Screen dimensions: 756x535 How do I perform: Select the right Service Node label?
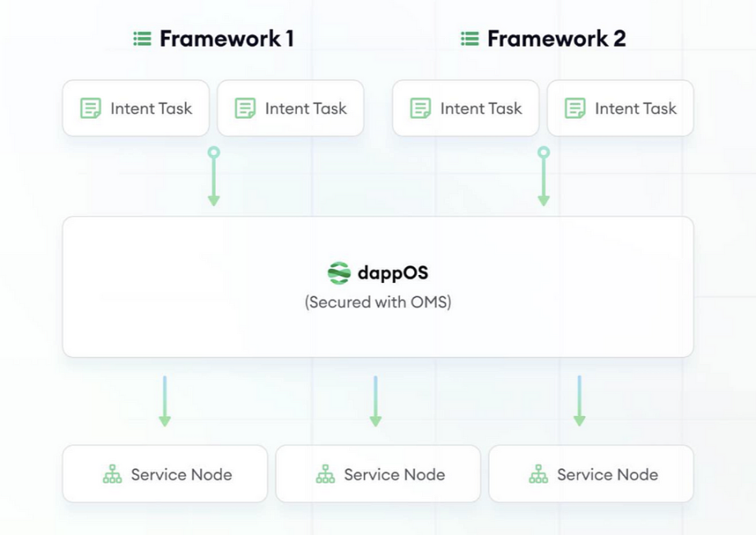point(608,475)
